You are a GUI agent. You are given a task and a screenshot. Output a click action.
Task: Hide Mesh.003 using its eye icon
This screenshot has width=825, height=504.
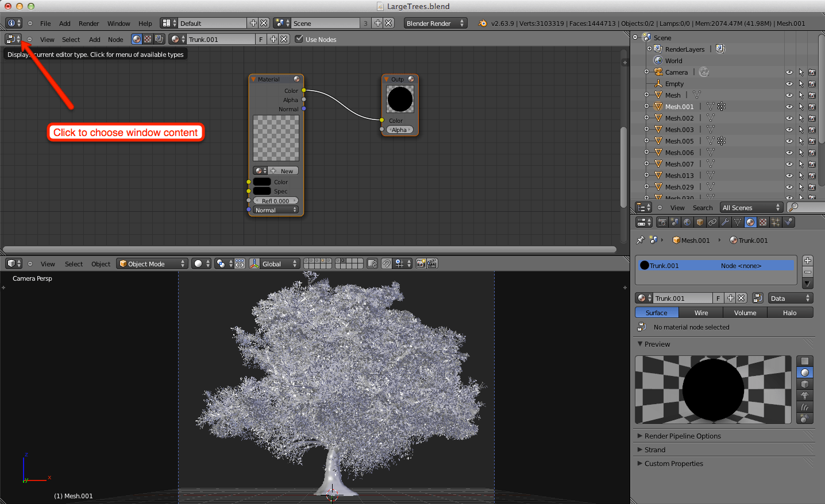(789, 130)
